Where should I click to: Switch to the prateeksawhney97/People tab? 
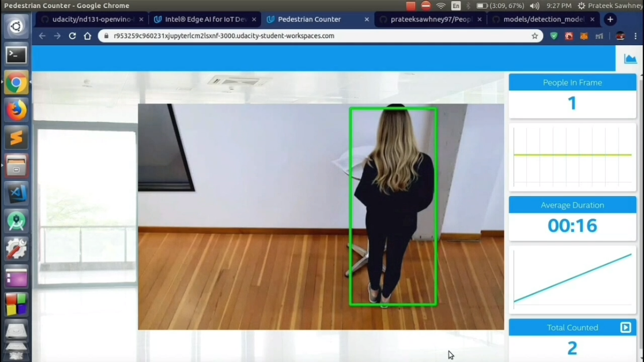click(430, 19)
